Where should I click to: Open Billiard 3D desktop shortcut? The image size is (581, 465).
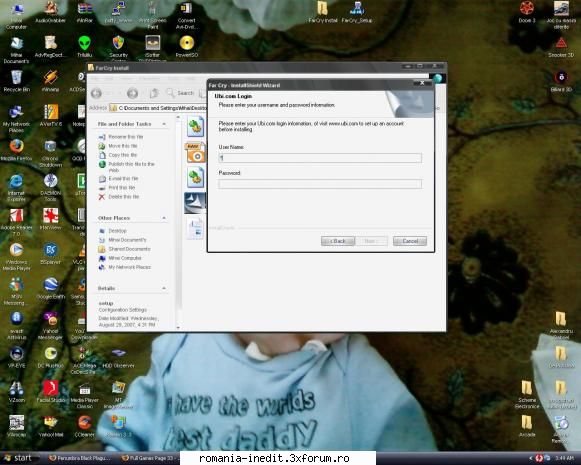point(561,77)
